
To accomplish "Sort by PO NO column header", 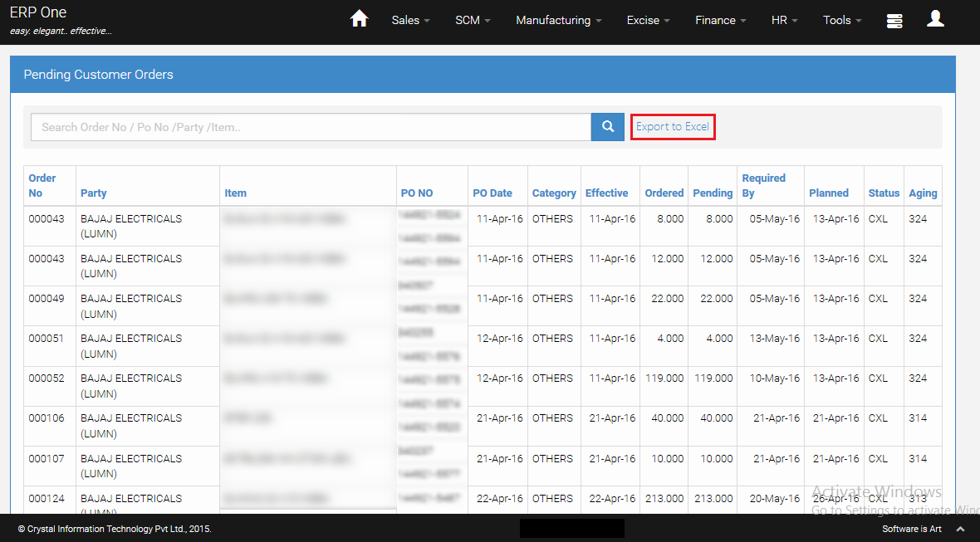I will (417, 193).
